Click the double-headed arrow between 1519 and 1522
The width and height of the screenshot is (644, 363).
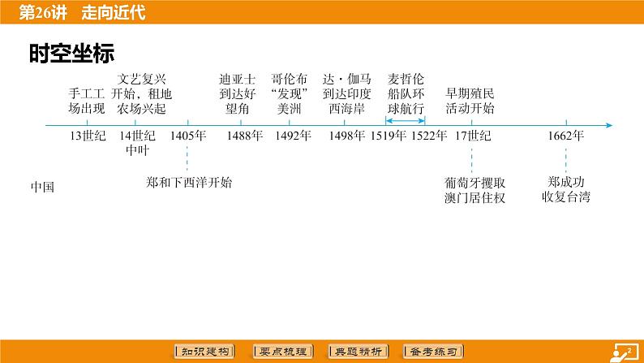click(x=405, y=121)
